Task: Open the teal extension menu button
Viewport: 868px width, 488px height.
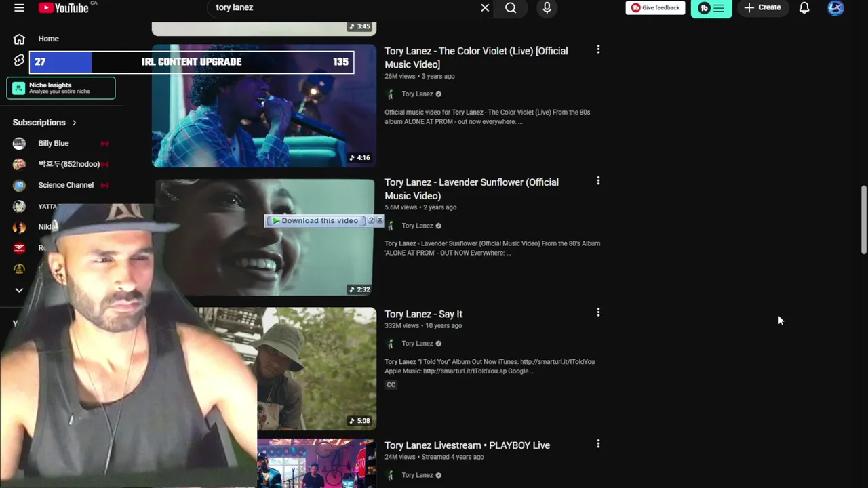Action: 711,8
